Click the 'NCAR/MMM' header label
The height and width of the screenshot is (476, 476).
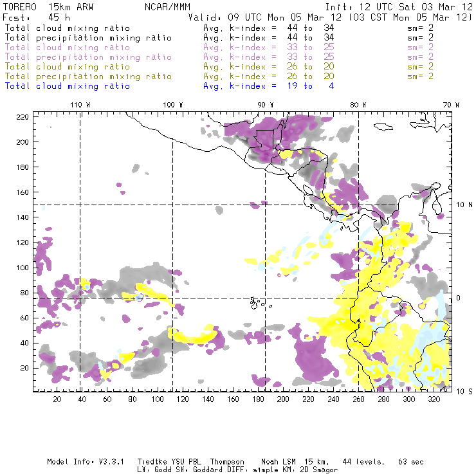[167, 7]
